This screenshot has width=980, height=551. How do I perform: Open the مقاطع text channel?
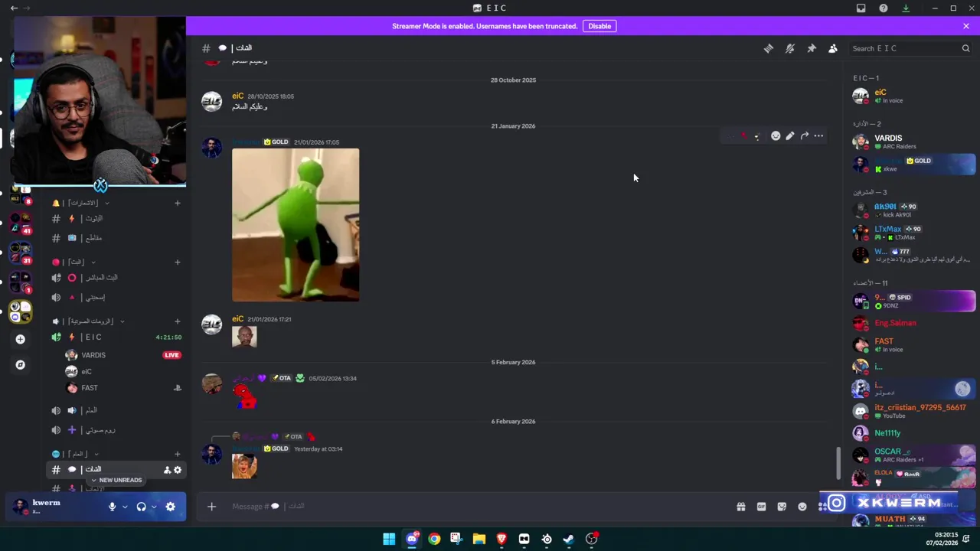coord(115,238)
